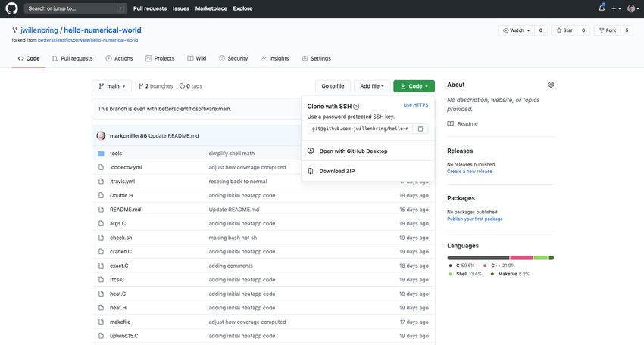Open the args.C file
This screenshot has height=345, width=644.
[117, 224]
